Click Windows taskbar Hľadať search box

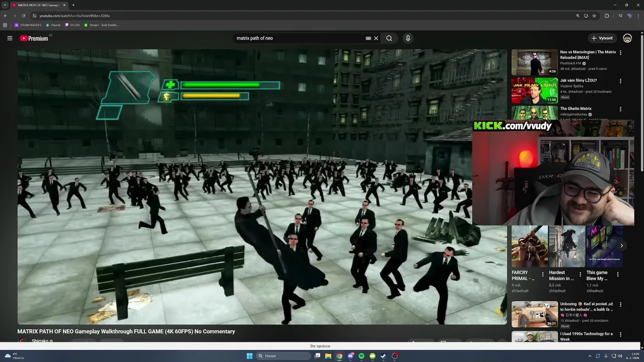[283, 356]
